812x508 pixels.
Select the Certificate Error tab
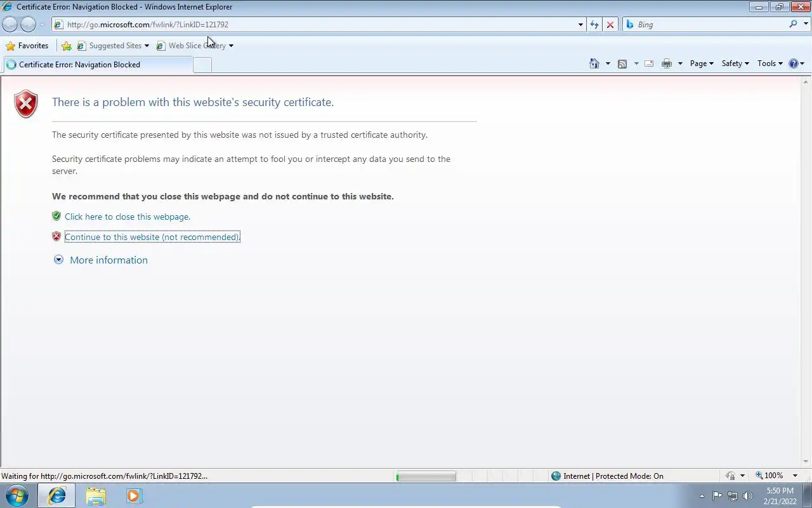point(97,64)
